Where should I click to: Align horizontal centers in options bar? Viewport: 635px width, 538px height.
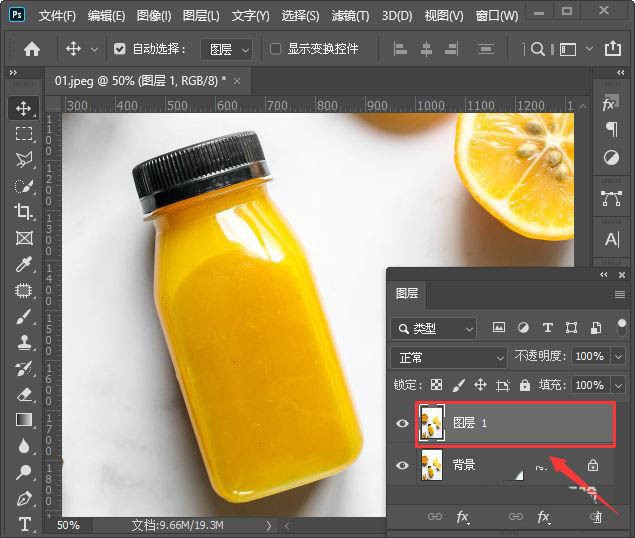tap(426, 49)
